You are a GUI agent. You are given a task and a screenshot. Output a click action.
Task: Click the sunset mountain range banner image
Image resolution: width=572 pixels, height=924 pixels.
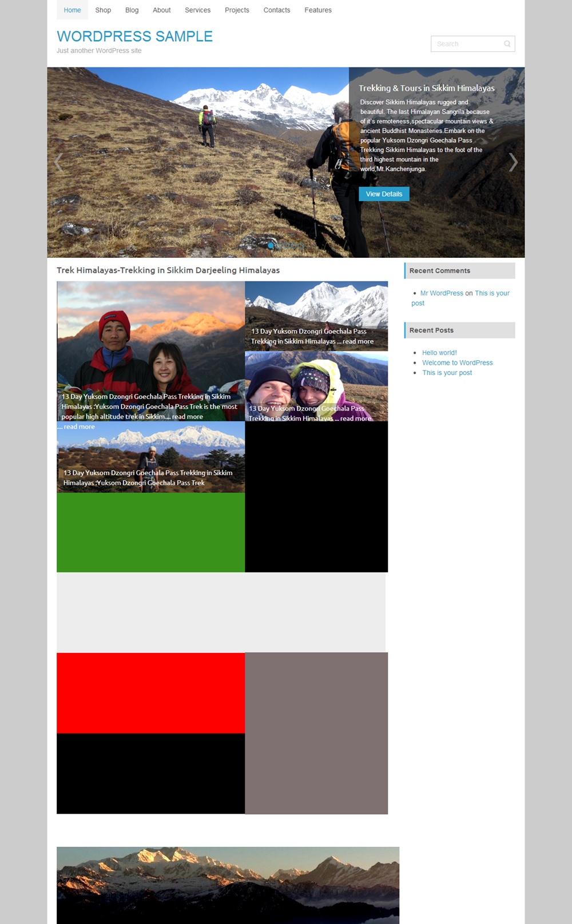point(228,885)
